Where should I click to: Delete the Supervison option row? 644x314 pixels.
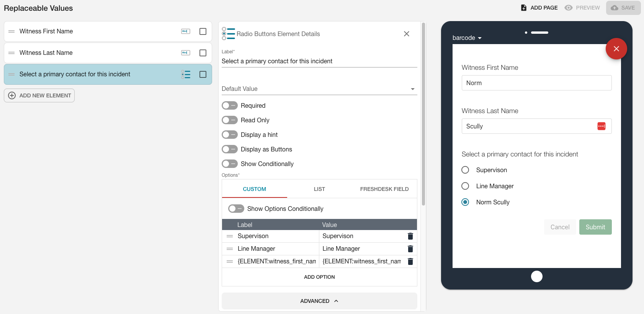(x=410, y=236)
